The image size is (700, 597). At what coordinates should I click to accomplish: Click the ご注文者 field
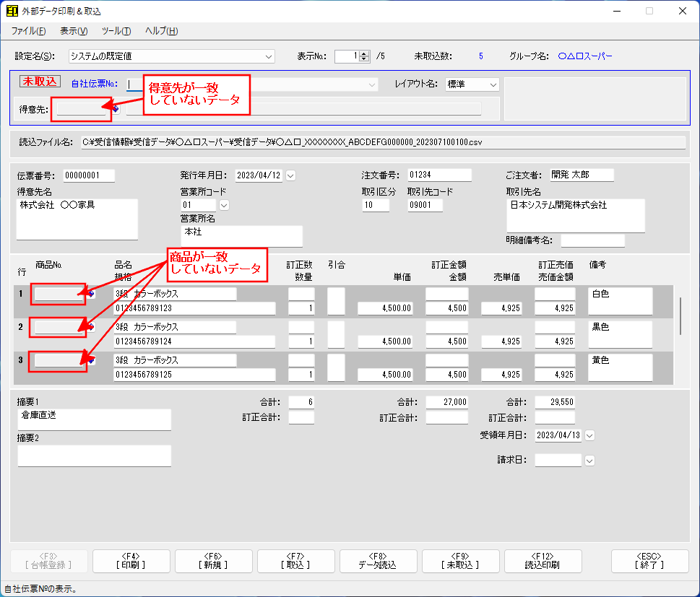coord(582,175)
